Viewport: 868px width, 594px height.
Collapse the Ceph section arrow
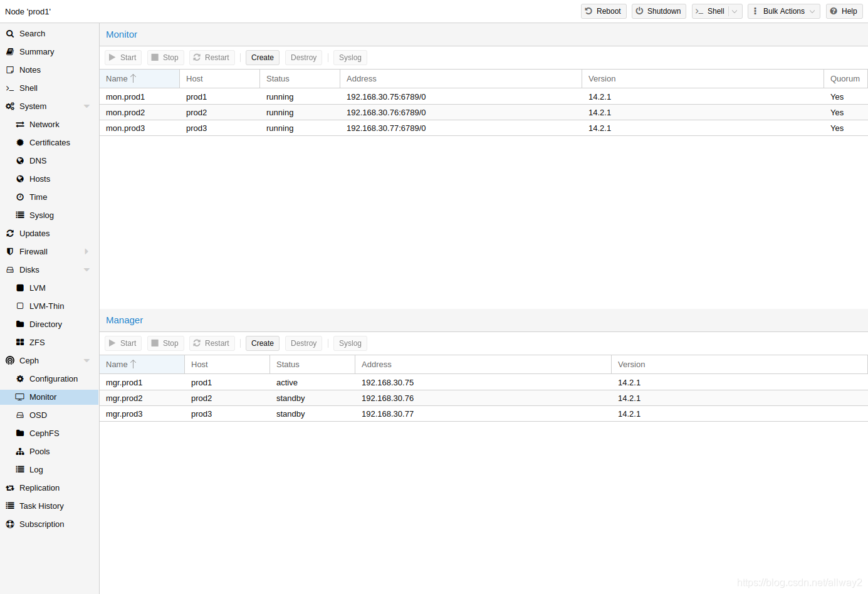pyautogui.click(x=86, y=361)
